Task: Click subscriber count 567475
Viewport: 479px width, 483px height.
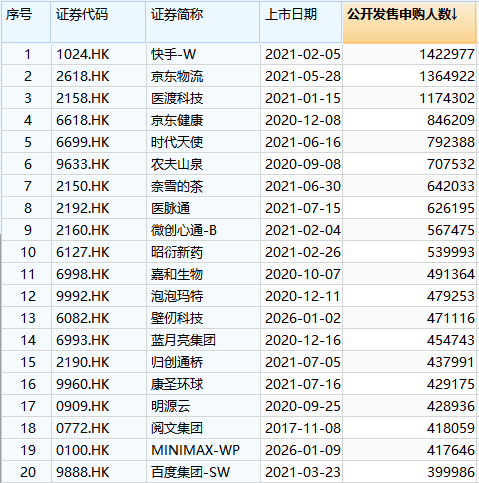Action: point(409,230)
